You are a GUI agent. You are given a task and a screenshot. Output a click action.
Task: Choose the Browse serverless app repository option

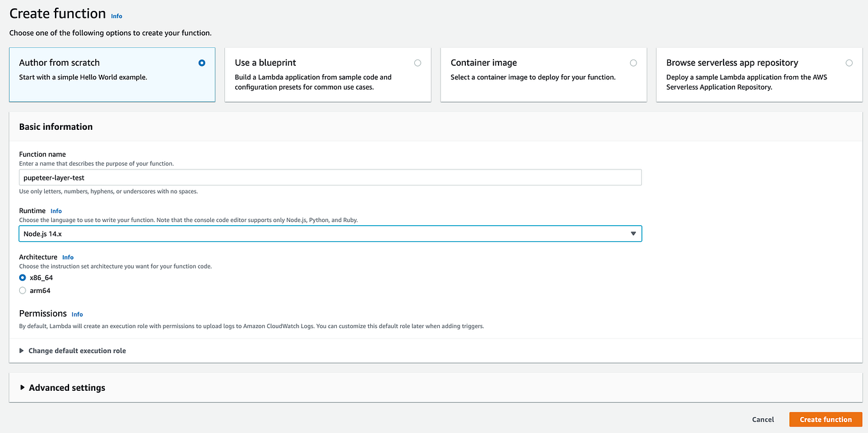pyautogui.click(x=849, y=63)
